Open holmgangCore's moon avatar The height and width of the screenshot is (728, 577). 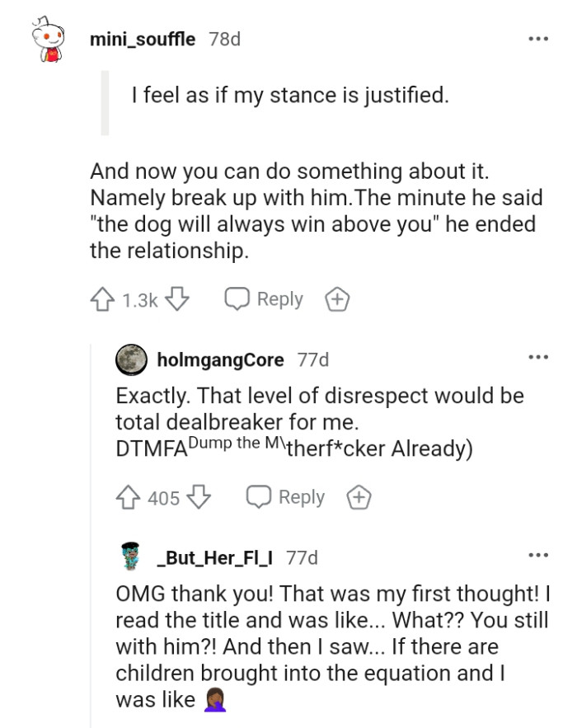click(131, 359)
